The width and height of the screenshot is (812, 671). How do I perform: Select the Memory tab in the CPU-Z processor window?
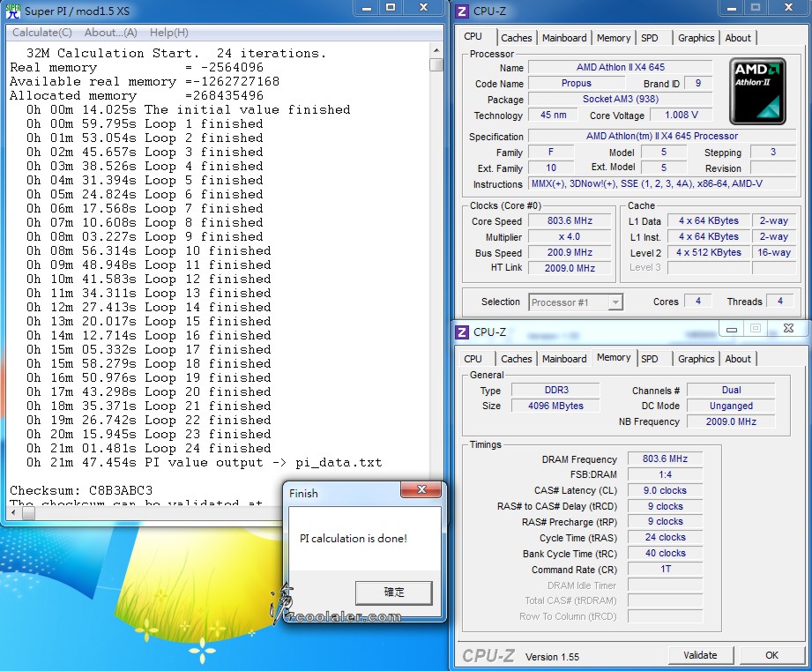[614, 38]
